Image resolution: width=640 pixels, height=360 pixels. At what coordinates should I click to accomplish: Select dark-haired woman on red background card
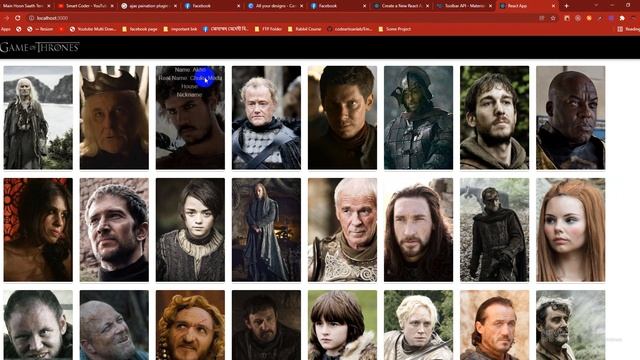[x=38, y=230]
